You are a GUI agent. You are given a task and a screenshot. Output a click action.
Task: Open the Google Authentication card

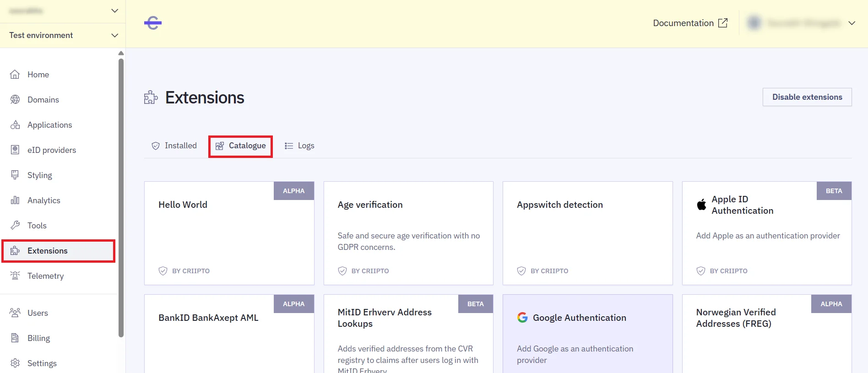588,334
